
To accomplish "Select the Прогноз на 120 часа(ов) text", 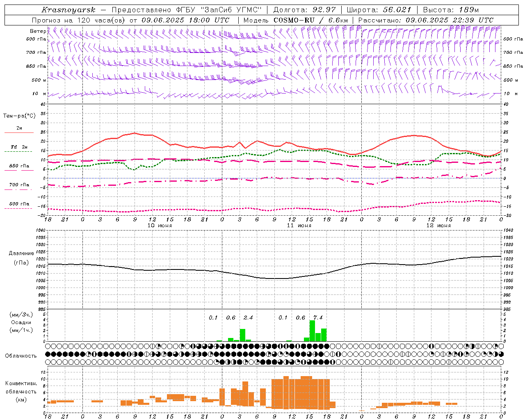I will (79, 20).
